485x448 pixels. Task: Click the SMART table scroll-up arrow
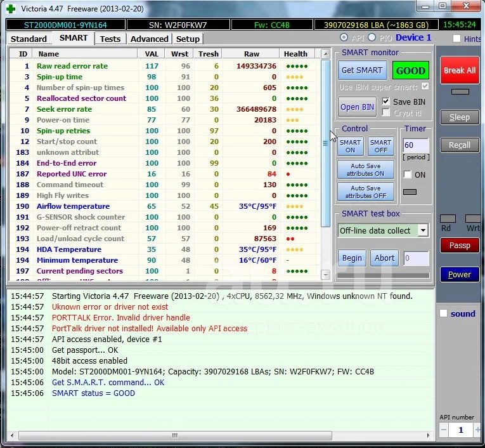325,54
